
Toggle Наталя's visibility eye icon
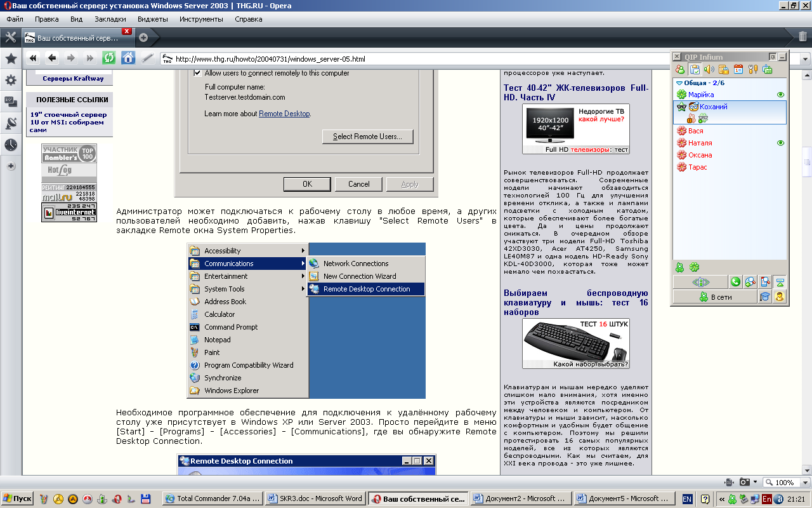[781, 143]
